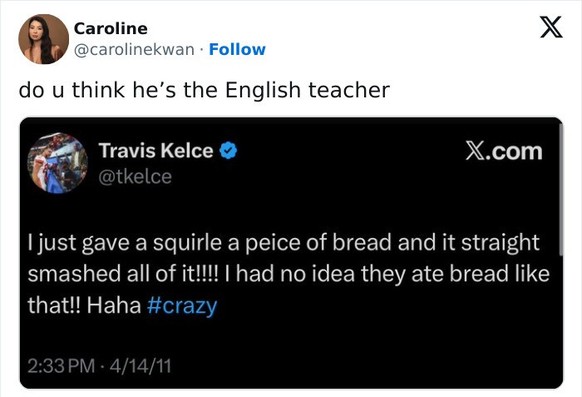Click the Travis Kelce display name
Screen dimensions: 582x397
coord(156,151)
